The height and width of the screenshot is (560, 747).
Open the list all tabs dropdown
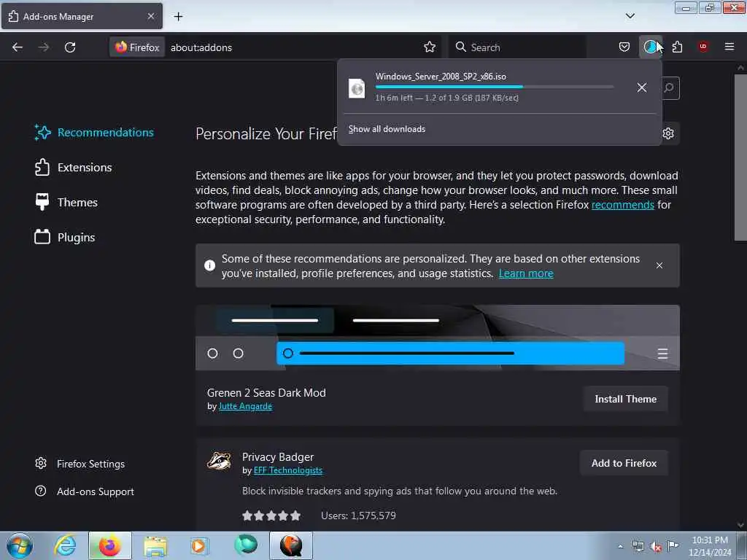pos(630,16)
